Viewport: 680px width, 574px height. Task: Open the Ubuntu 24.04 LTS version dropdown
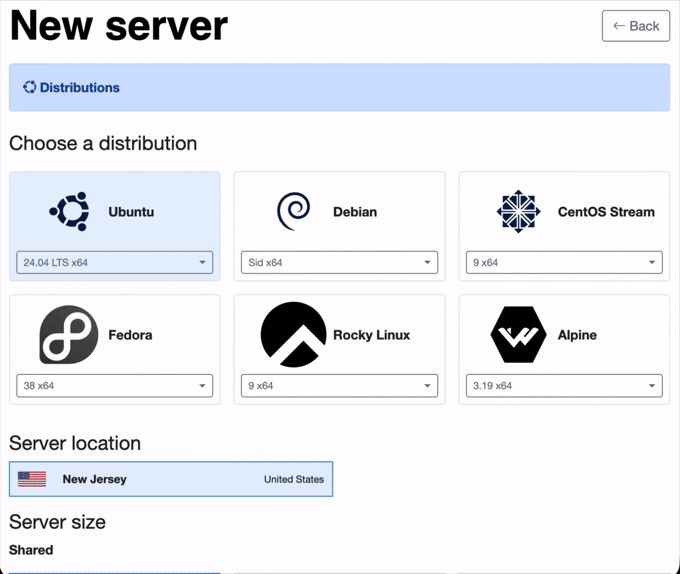coord(115,263)
